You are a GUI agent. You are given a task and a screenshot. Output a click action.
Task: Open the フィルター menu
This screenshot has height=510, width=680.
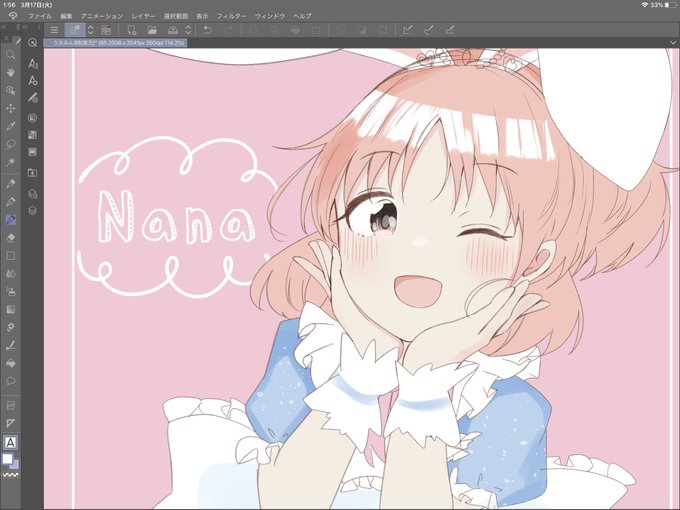pos(232,16)
